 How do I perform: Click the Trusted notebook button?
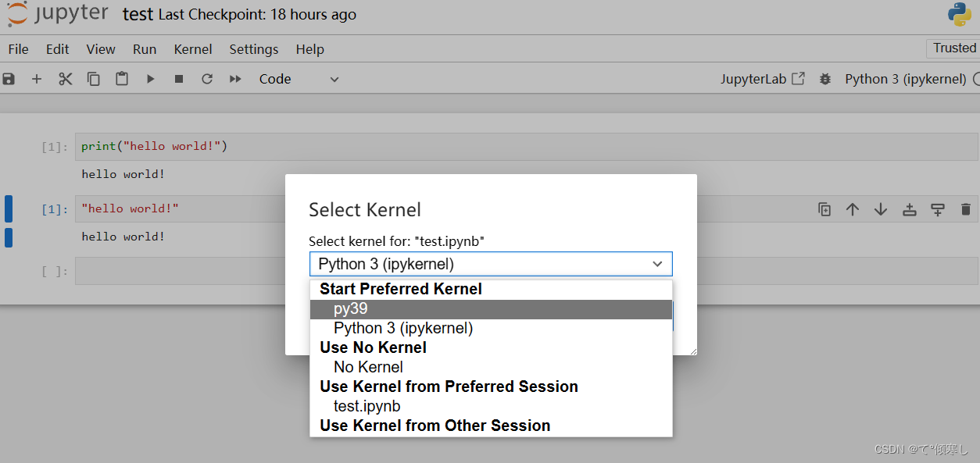[x=954, y=48]
